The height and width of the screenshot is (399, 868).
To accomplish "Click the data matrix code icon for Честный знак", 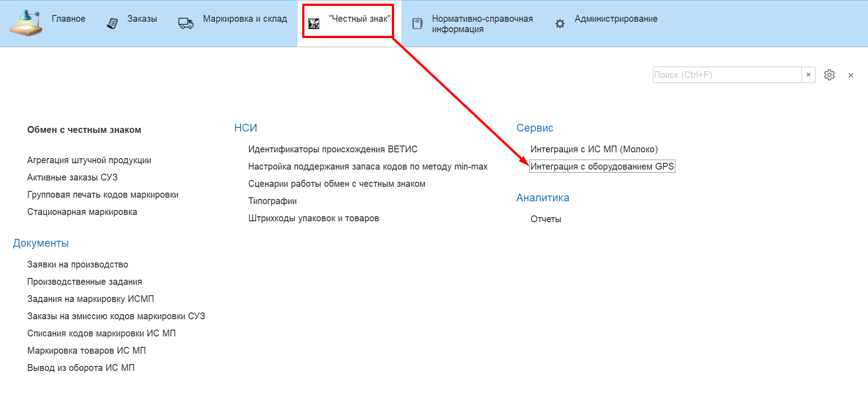I will coord(314,23).
